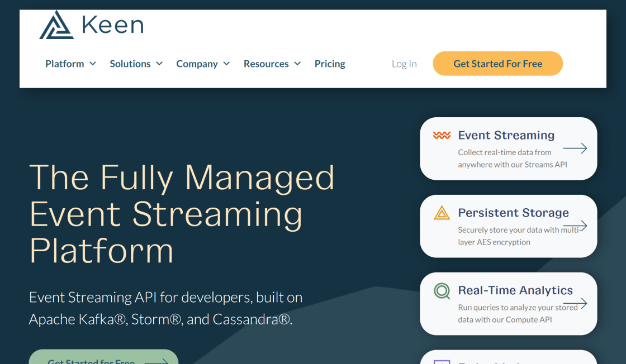Click the triangle Persistent Storage icon
Viewport: 626px width, 364px height.
[x=442, y=213]
